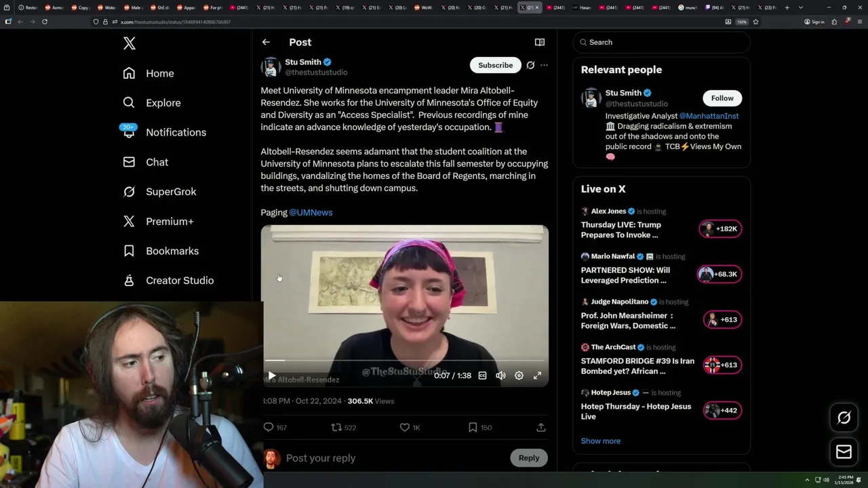Click the Subscribe button
Screen dimensions: 868x488
click(495, 65)
